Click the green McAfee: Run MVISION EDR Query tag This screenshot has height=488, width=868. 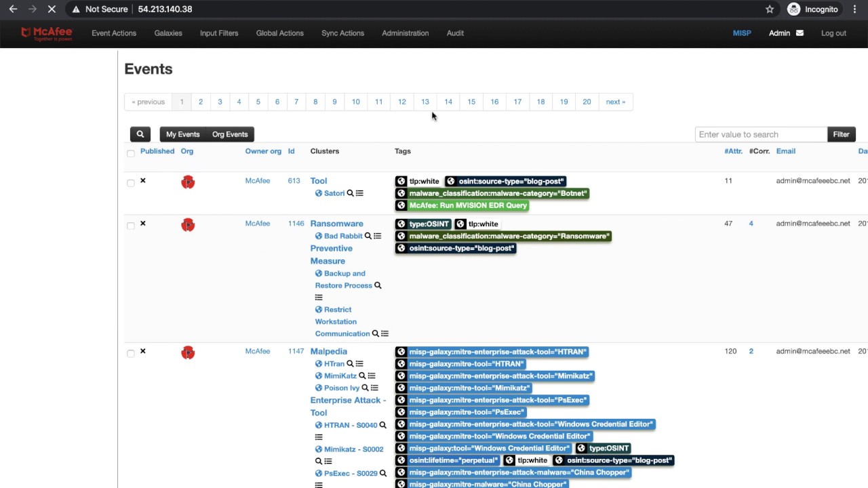point(462,205)
